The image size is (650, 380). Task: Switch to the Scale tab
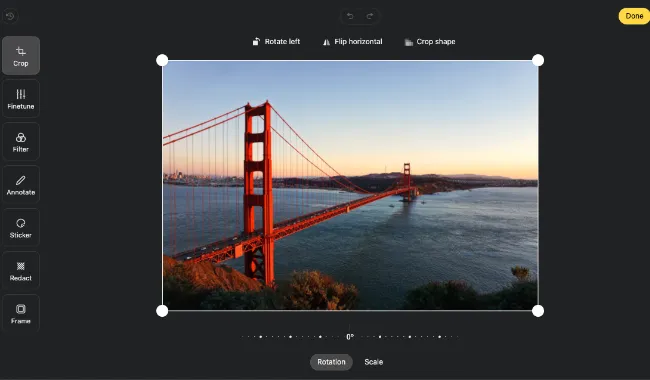tap(374, 362)
